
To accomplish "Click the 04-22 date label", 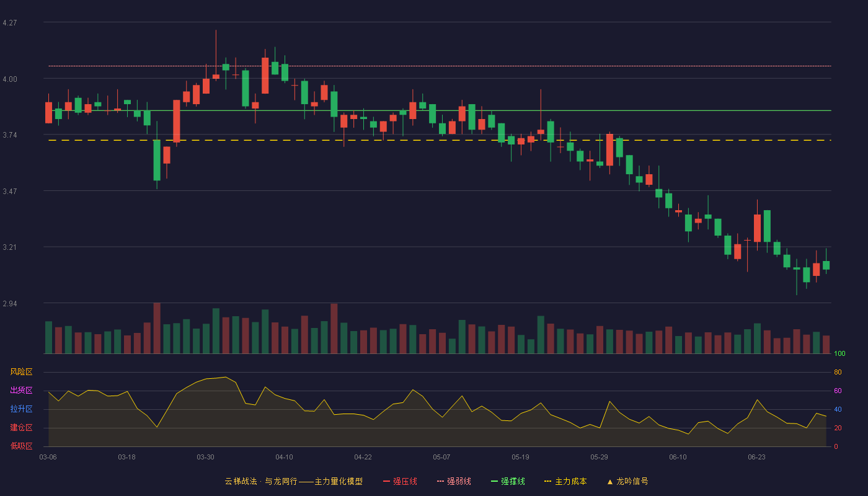I will click(x=363, y=457).
